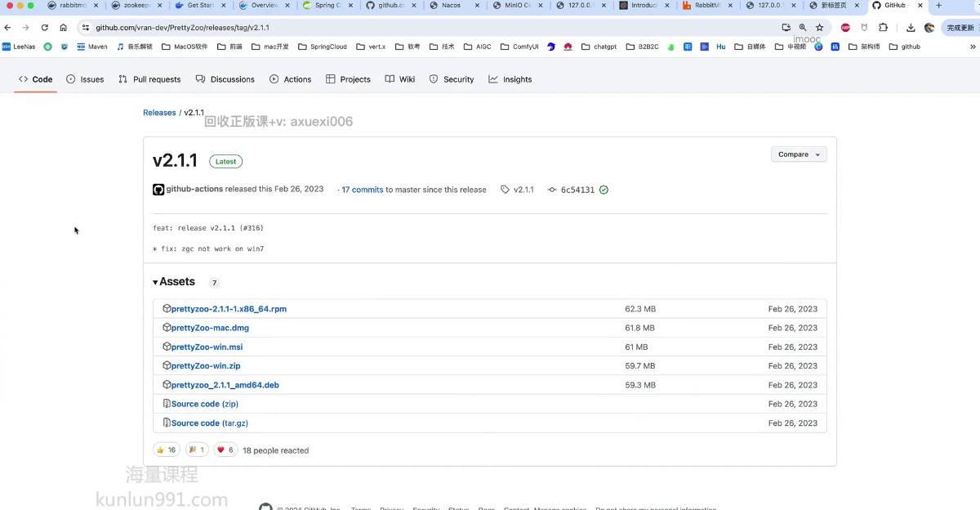Open the Extensions puzzle icon
980x510 pixels.
click(883, 27)
